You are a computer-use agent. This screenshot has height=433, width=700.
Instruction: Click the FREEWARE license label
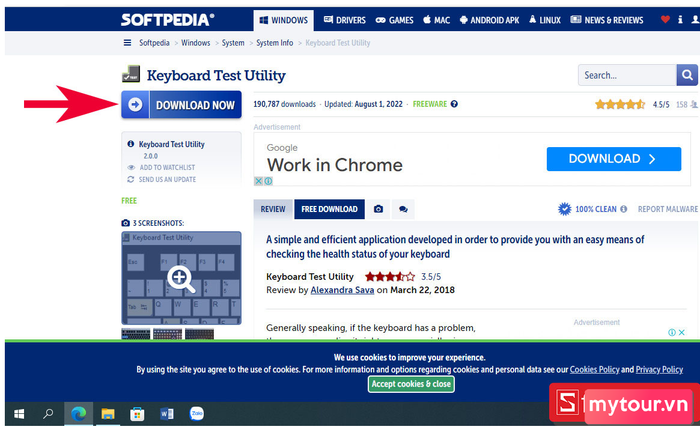tap(429, 104)
